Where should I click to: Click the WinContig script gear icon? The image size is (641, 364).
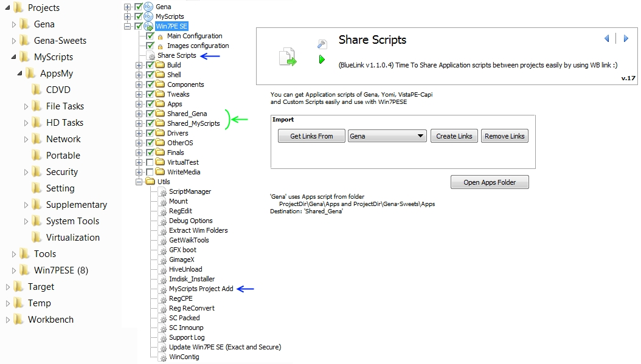tap(163, 357)
